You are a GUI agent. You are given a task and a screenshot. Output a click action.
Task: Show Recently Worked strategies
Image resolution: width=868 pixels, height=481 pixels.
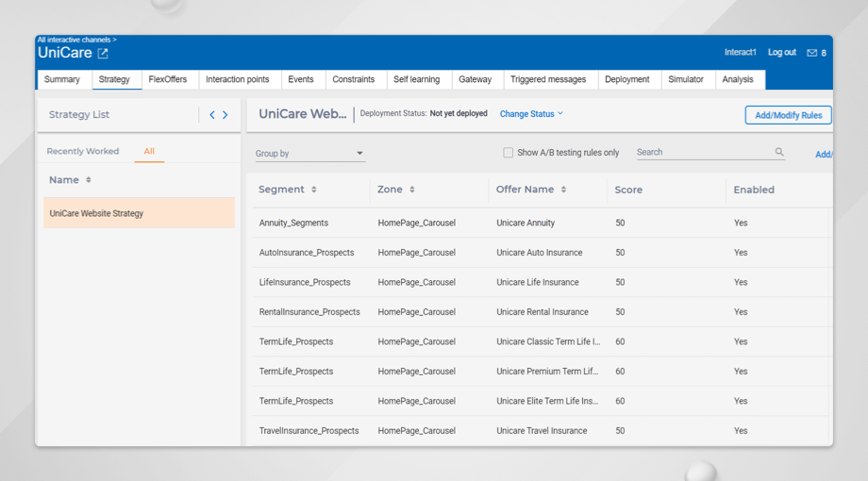click(x=83, y=151)
